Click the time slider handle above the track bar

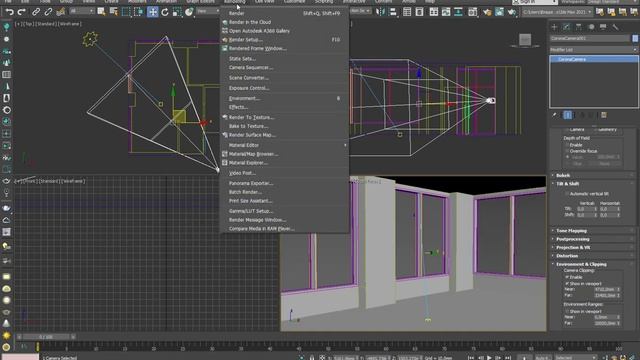tap(46, 337)
